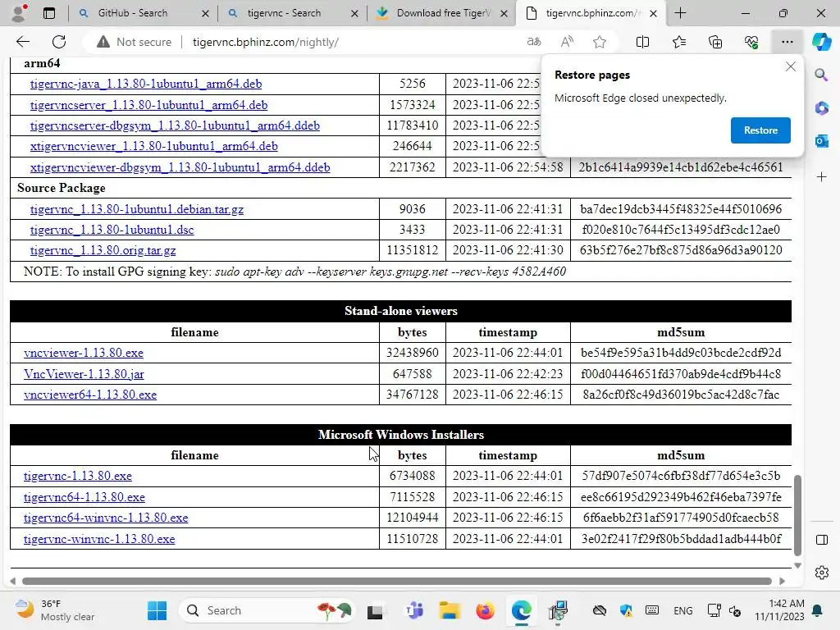
Task: Click md5sum 57df907e5074c6fbf38df77d654e3c5b
Action: point(680,476)
